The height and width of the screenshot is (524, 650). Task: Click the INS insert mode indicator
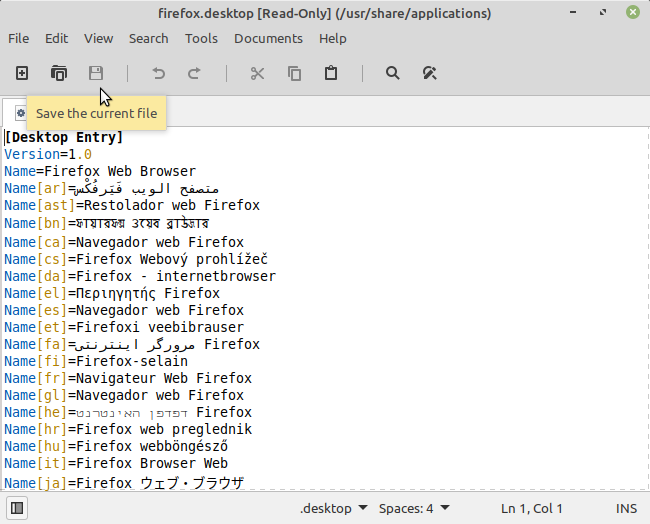tap(626, 508)
